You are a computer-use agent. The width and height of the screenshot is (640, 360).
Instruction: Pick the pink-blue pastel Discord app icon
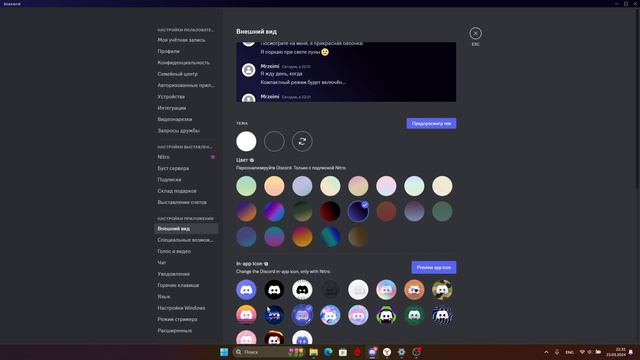(358, 315)
